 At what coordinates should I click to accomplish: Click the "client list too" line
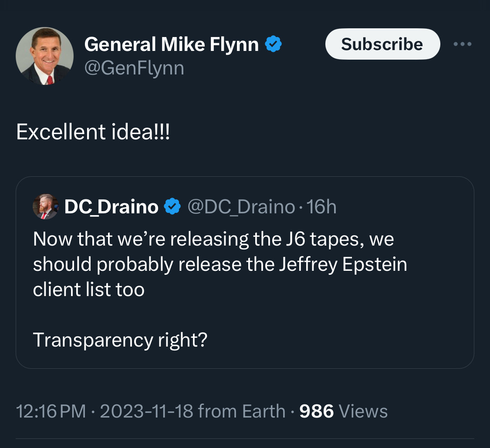[88, 290]
